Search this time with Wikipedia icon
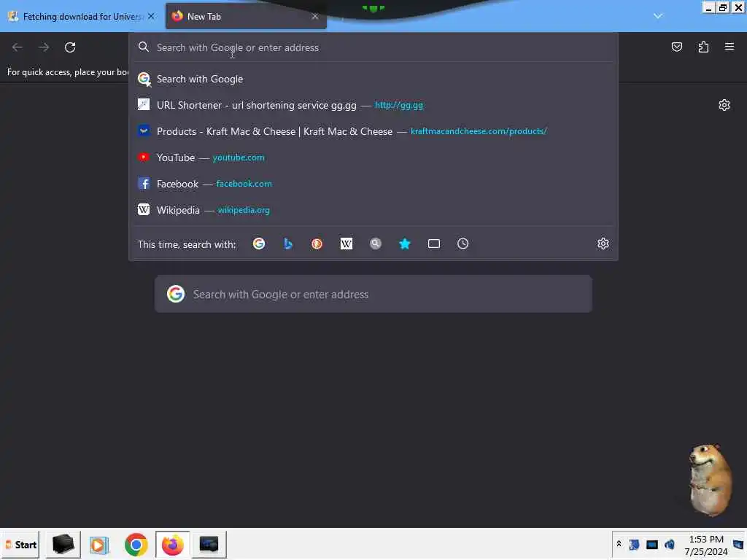The height and width of the screenshot is (560, 747). (347, 244)
